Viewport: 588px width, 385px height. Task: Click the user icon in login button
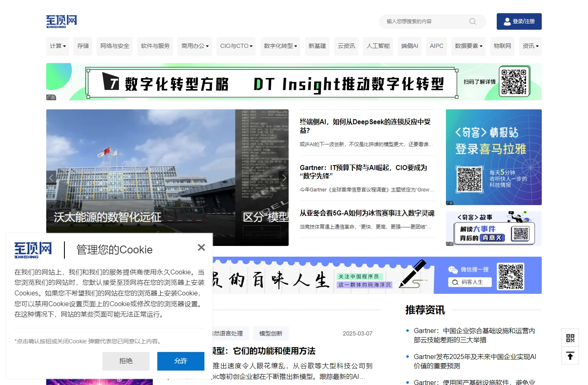[x=507, y=21]
